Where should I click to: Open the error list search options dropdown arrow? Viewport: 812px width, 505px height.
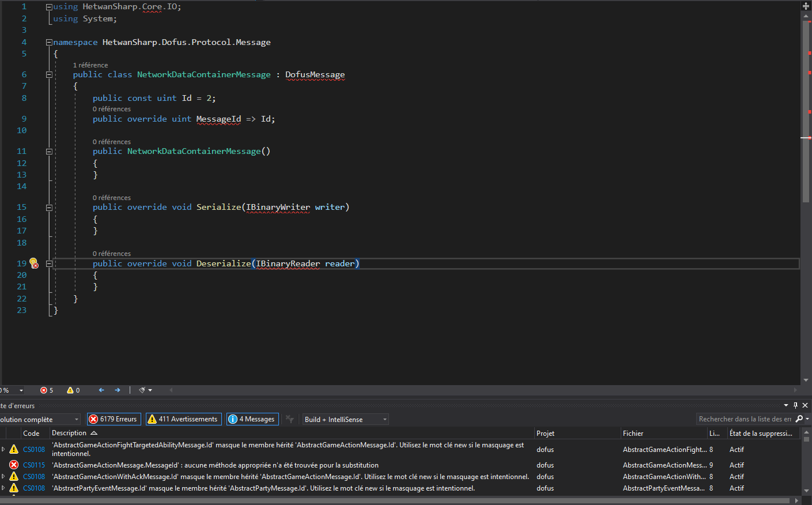click(x=807, y=419)
